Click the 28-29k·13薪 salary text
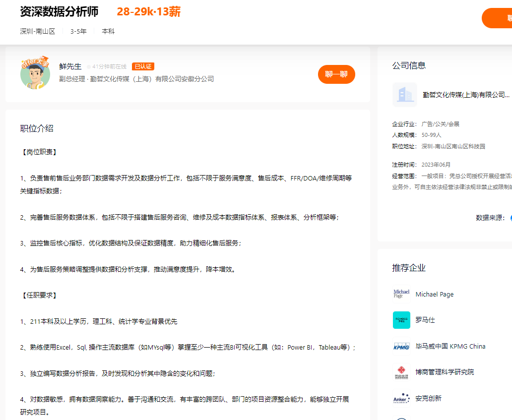512x420 pixels. coord(149,12)
